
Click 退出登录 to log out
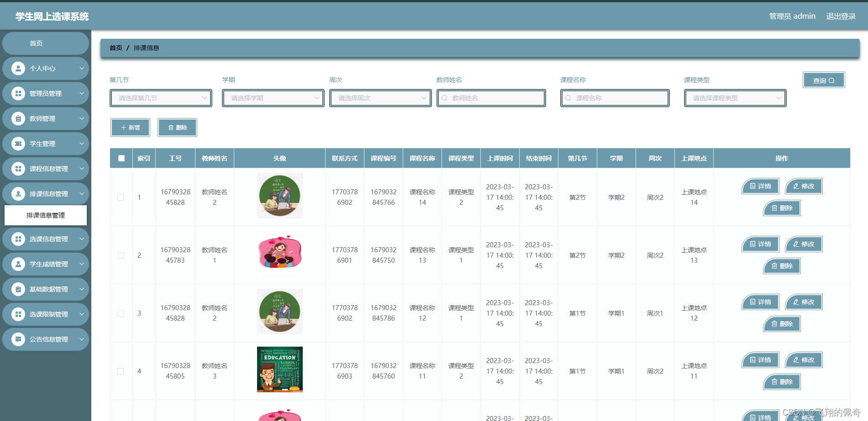pos(841,15)
